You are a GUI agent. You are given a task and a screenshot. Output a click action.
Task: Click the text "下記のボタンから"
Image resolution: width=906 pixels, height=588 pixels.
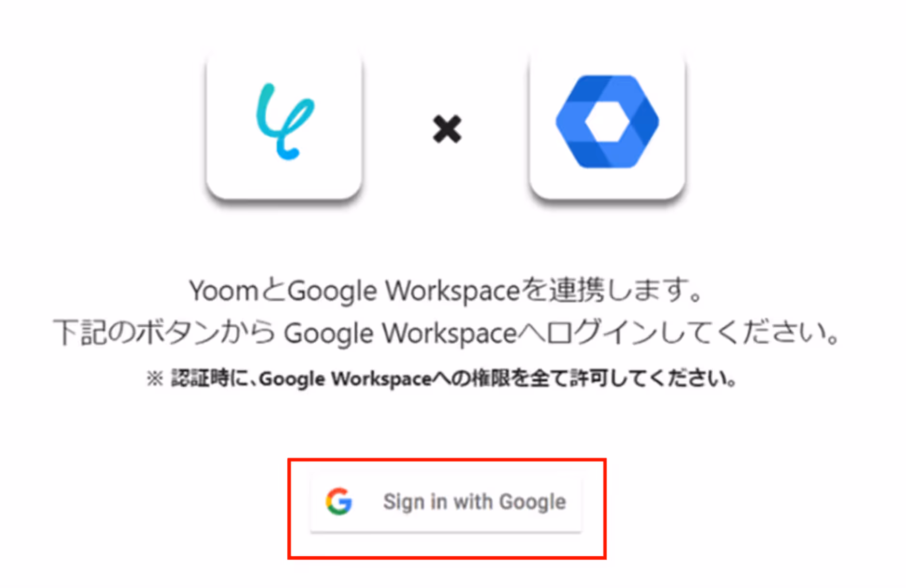coord(164,333)
